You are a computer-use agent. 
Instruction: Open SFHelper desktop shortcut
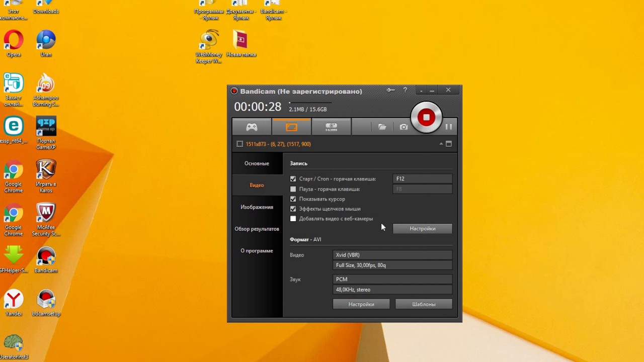14,260
